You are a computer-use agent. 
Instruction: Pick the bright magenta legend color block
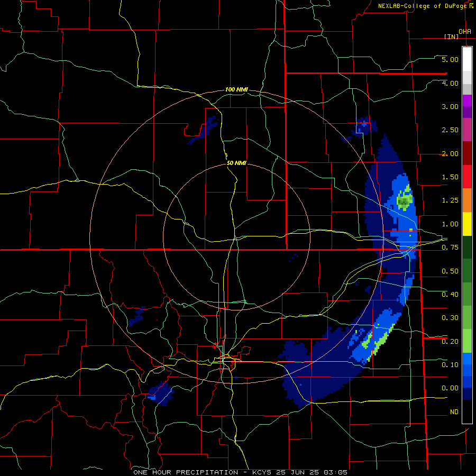point(467,100)
